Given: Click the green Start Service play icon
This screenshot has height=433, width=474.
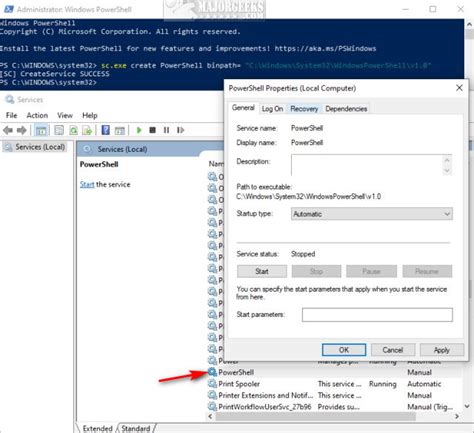Looking at the screenshot, I should tap(139, 130).
